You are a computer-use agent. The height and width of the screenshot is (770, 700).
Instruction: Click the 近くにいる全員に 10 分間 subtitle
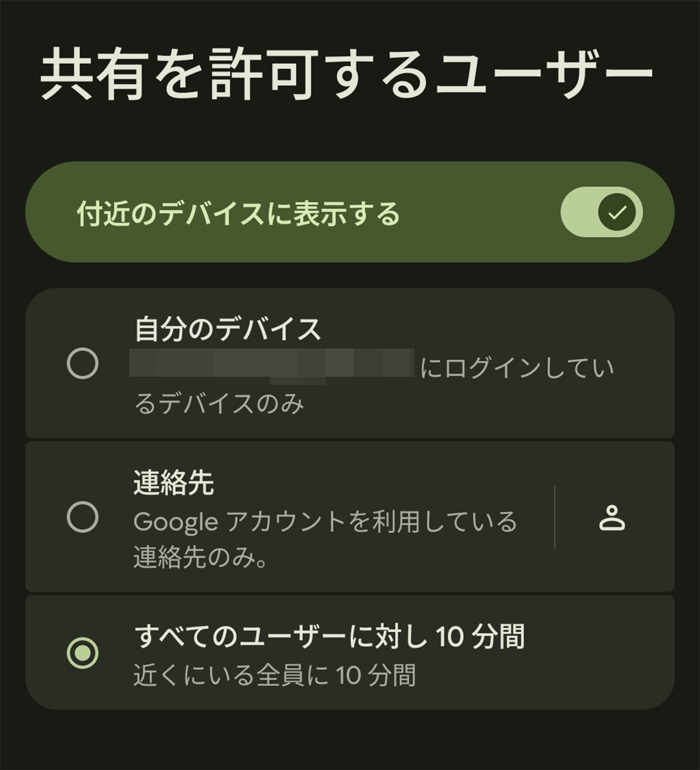pyautogui.click(x=274, y=675)
